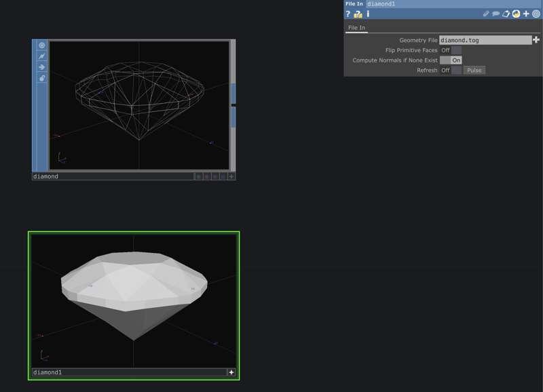This screenshot has height=392, width=543.
Task: Click the Flip Primitive Faces label
Action: pyautogui.click(x=411, y=50)
